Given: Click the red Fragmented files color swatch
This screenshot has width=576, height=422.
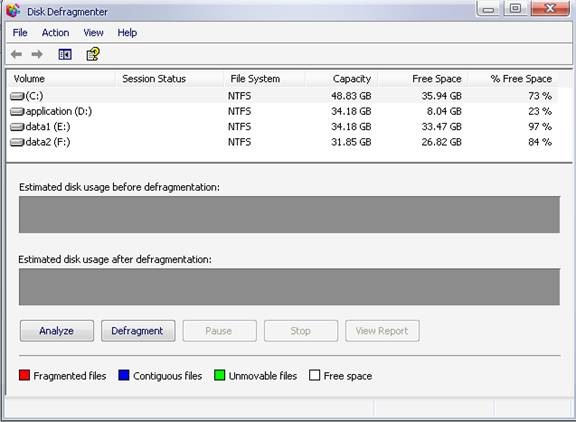Looking at the screenshot, I should point(24,375).
